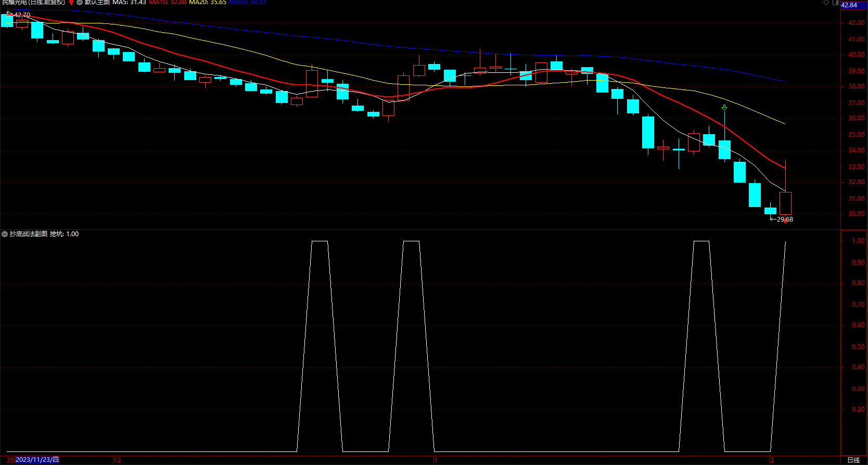Click the MA5: 31.43 value
Image resolution: width=868 pixels, height=465 pixels.
[129, 3]
